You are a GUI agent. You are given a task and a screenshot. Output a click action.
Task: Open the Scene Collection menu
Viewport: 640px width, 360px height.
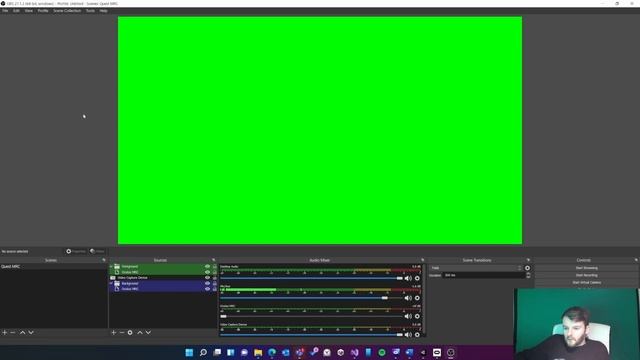67,11
